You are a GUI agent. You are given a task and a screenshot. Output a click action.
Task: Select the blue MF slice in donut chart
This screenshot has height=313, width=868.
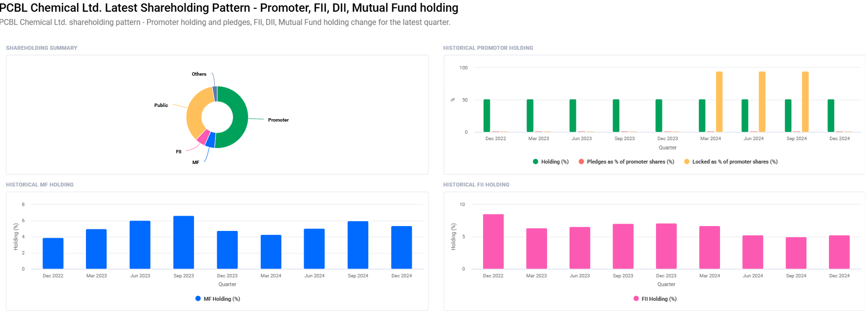click(211, 141)
